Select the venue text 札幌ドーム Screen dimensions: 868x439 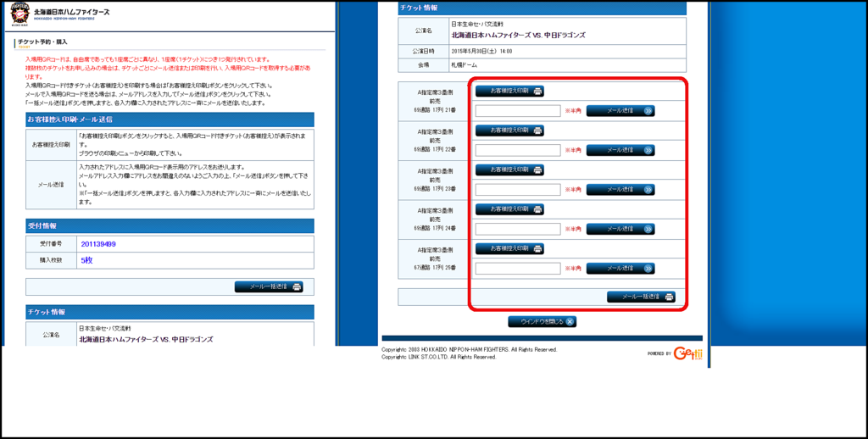[464, 64]
